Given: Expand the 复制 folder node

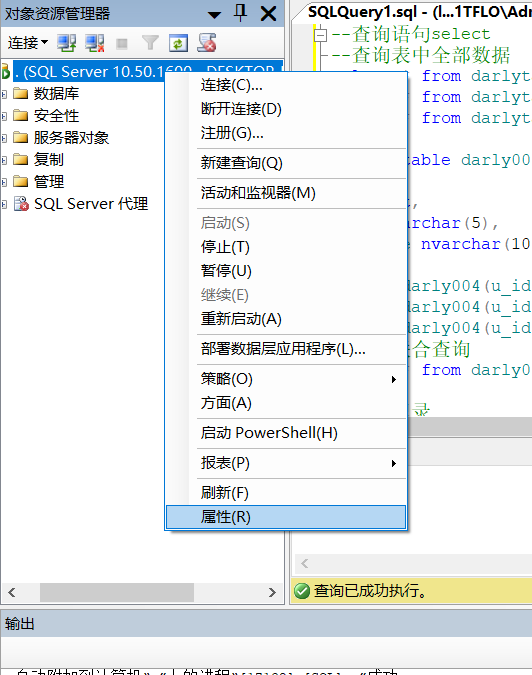Looking at the screenshot, I should 4,160.
